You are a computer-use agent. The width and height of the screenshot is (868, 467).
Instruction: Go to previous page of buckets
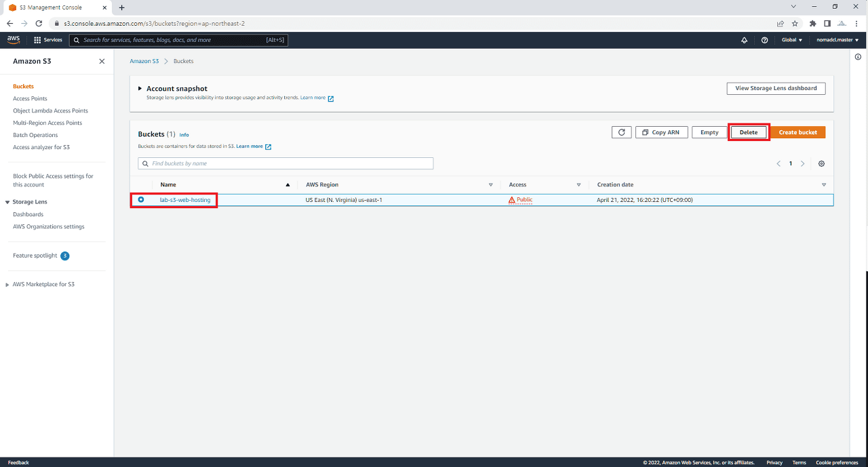pos(778,163)
